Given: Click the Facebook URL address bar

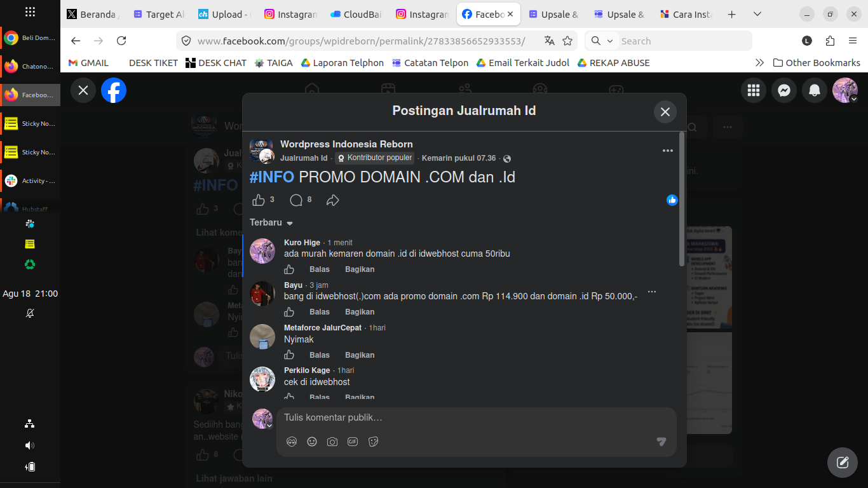Looking at the screenshot, I should [x=362, y=41].
